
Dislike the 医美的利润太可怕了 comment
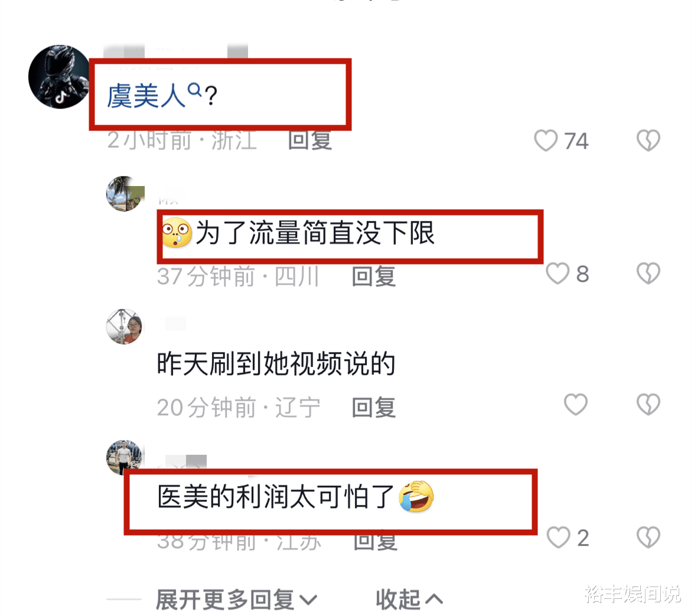(648, 537)
